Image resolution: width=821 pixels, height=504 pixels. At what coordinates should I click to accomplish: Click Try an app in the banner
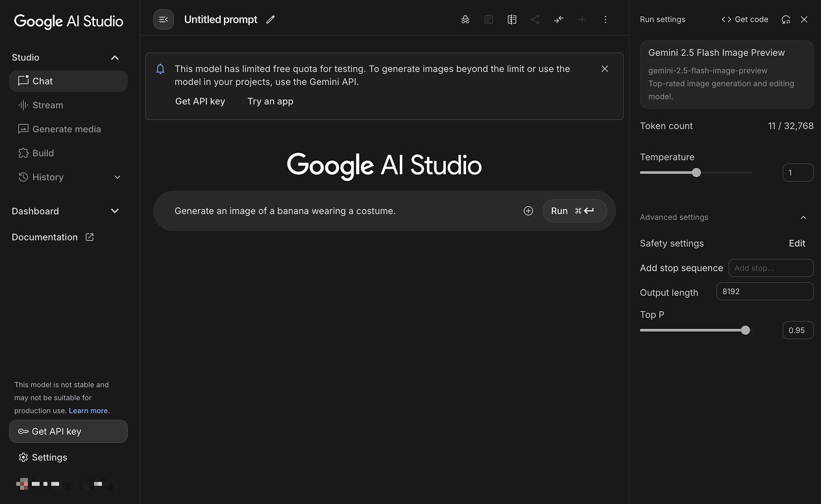click(271, 101)
